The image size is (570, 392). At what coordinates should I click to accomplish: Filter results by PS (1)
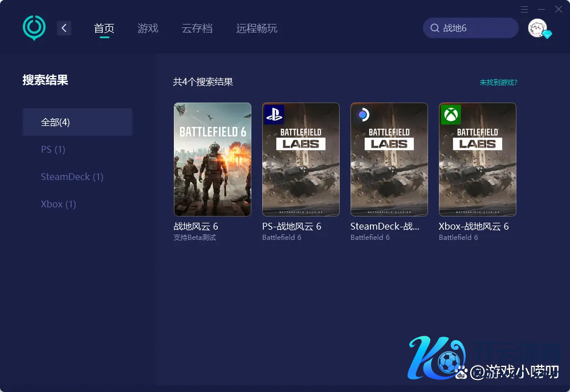tap(53, 149)
